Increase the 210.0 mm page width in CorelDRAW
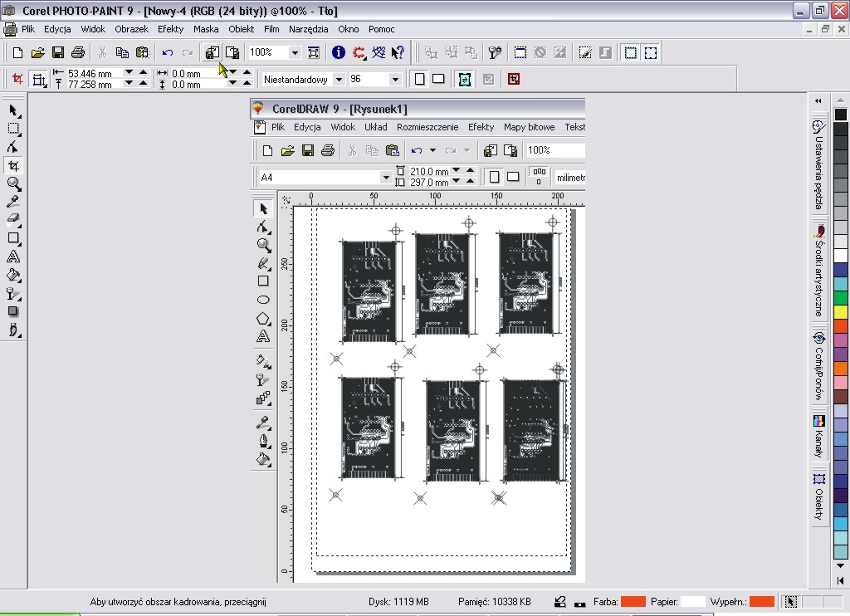Viewport: 850px width, 616px height. pyautogui.click(x=470, y=170)
